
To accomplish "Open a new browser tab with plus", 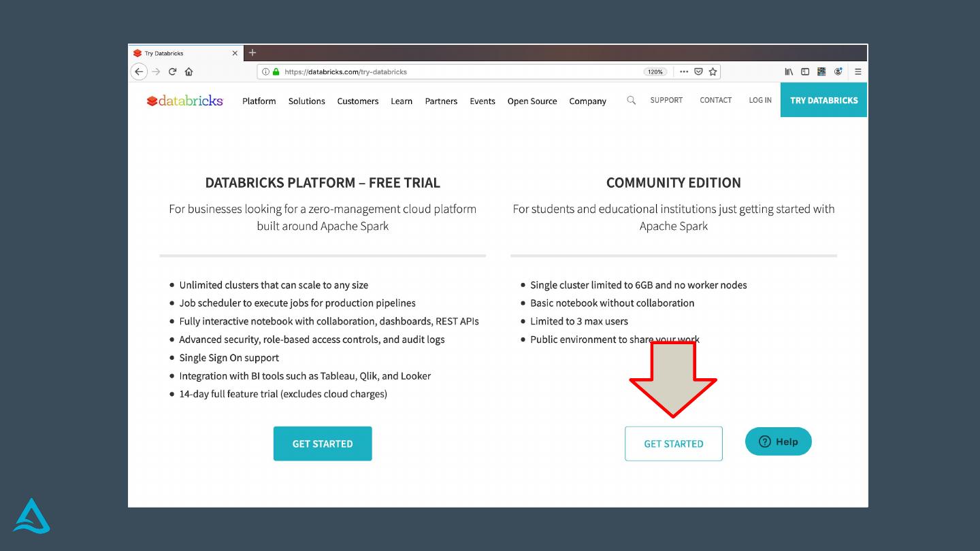I will [x=252, y=53].
